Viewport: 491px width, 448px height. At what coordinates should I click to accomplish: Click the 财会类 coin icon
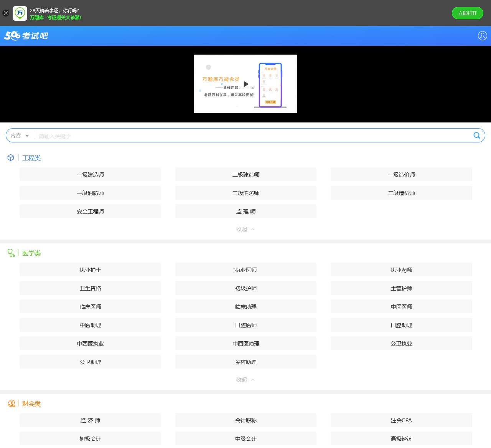tap(12, 403)
